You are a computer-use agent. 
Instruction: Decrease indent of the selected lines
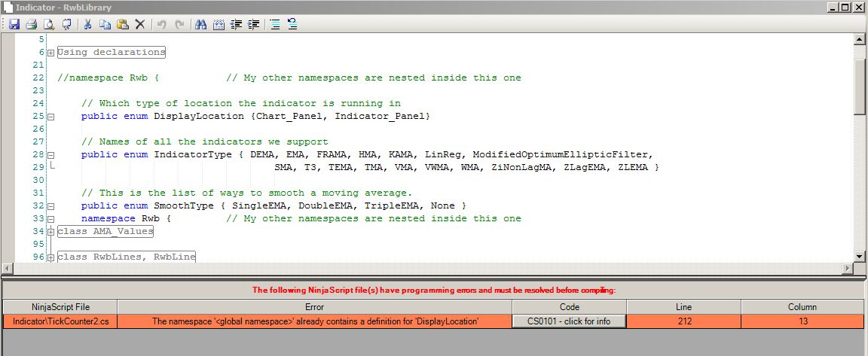click(237, 24)
